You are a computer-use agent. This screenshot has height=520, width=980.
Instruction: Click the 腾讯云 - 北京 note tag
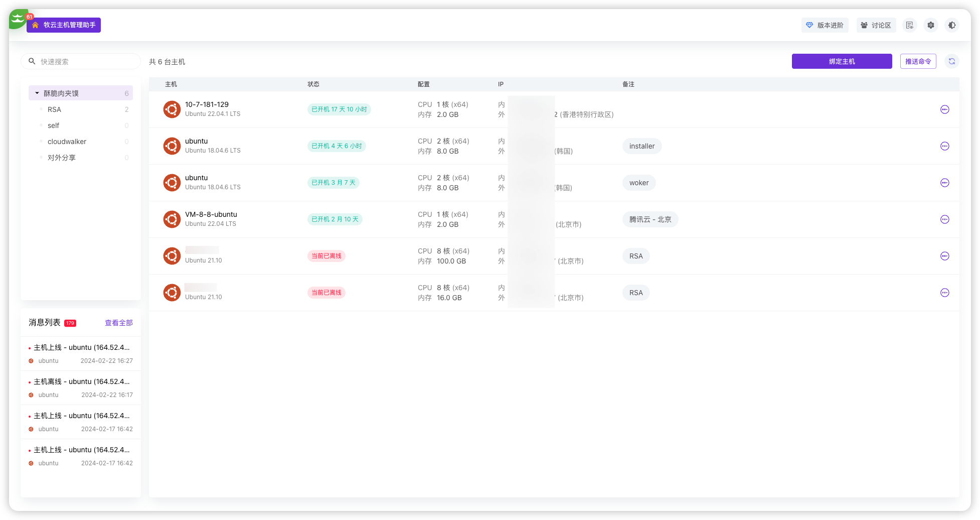650,219
